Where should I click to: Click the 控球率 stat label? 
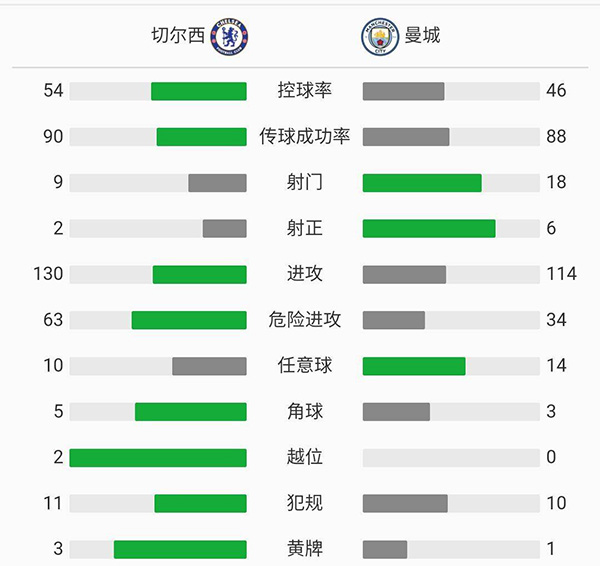click(305, 91)
